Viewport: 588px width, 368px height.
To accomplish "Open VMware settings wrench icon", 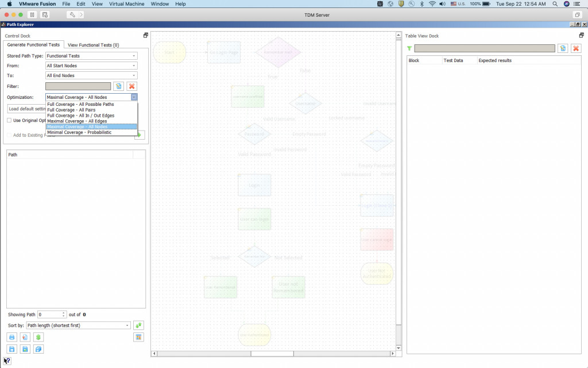I will (72, 14).
